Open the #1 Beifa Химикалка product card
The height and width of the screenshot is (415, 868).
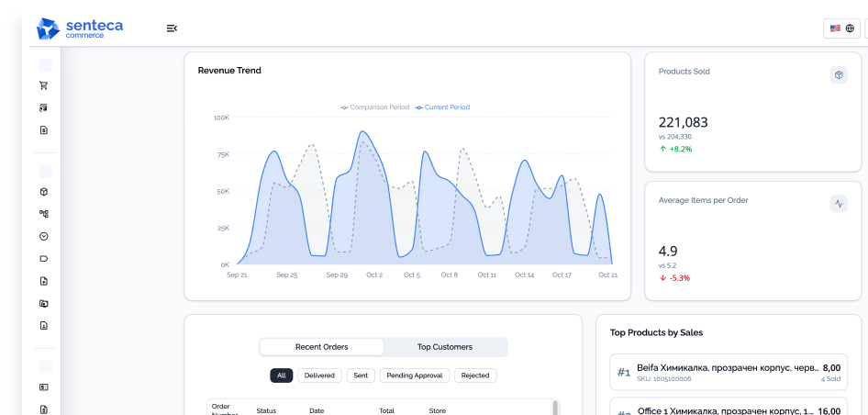(x=729, y=373)
